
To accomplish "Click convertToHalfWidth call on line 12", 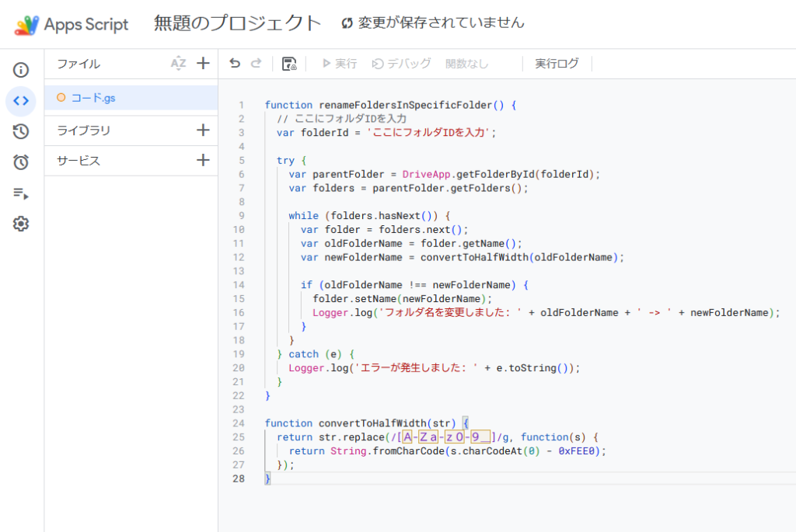I will click(x=474, y=257).
